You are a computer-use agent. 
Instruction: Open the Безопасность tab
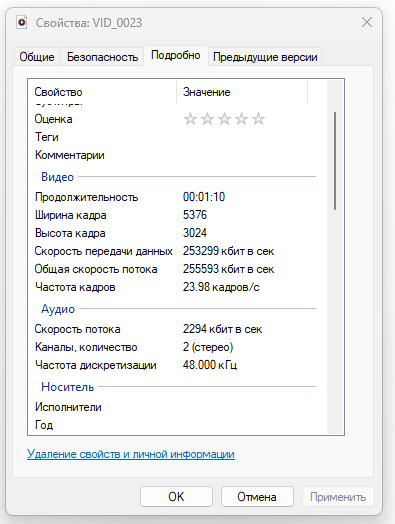pyautogui.click(x=102, y=57)
